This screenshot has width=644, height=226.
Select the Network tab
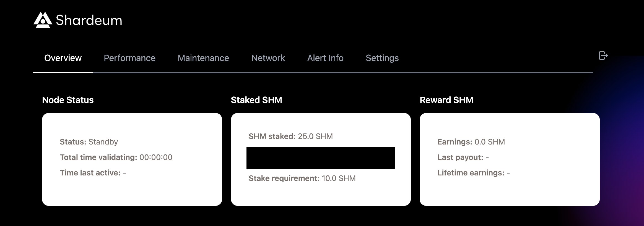pyautogui.click(x=268, y=58)
